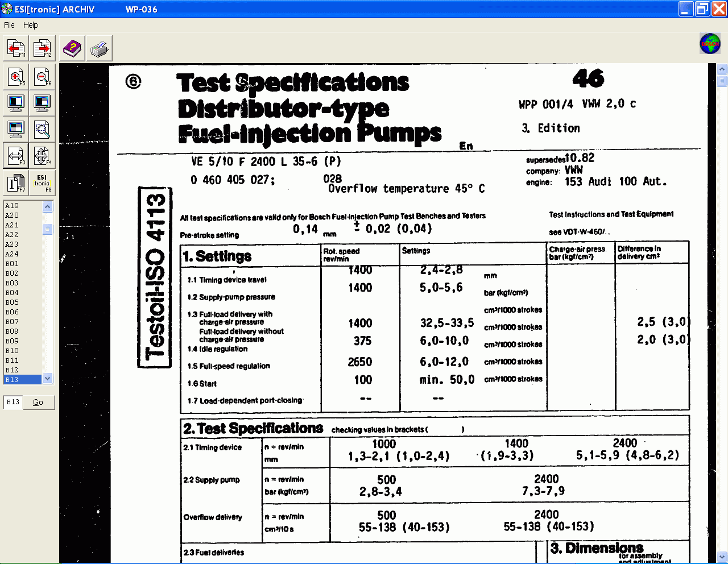The width and height of the screenshot is (728, 564).
Task: Click page list scroll up arrow
Action: [48, 206]
